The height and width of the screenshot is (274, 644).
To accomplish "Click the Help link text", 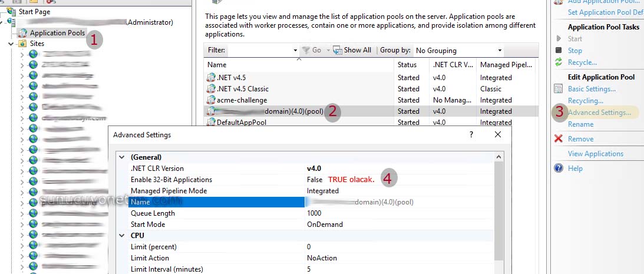I will point(575,169).
